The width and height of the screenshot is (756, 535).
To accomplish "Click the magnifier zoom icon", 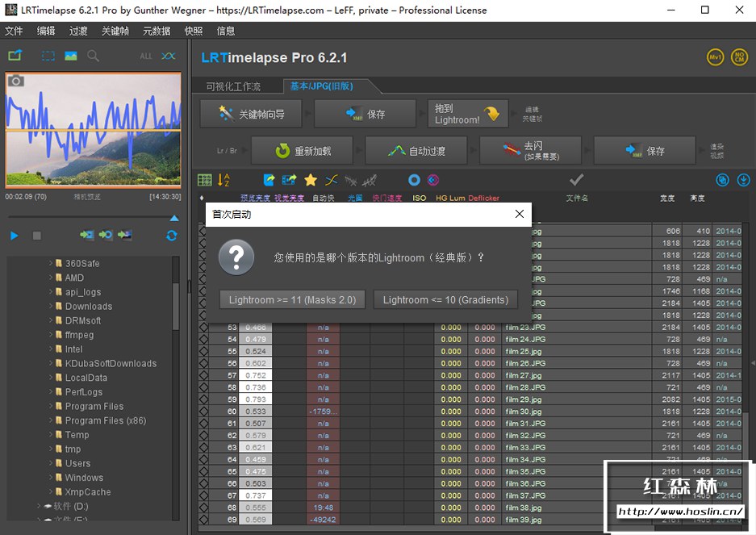I will pos(93,56).
